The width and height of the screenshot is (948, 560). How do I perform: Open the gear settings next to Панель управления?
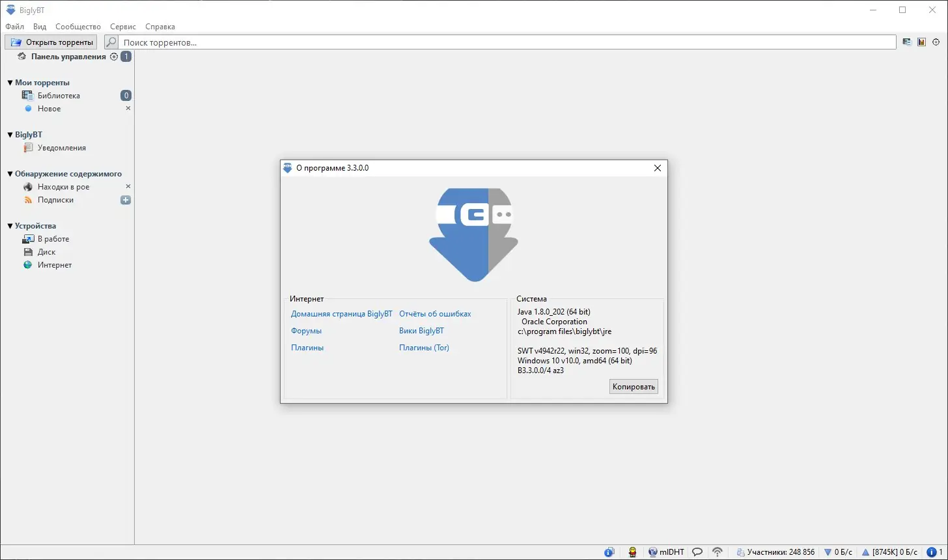coord(114,57)
